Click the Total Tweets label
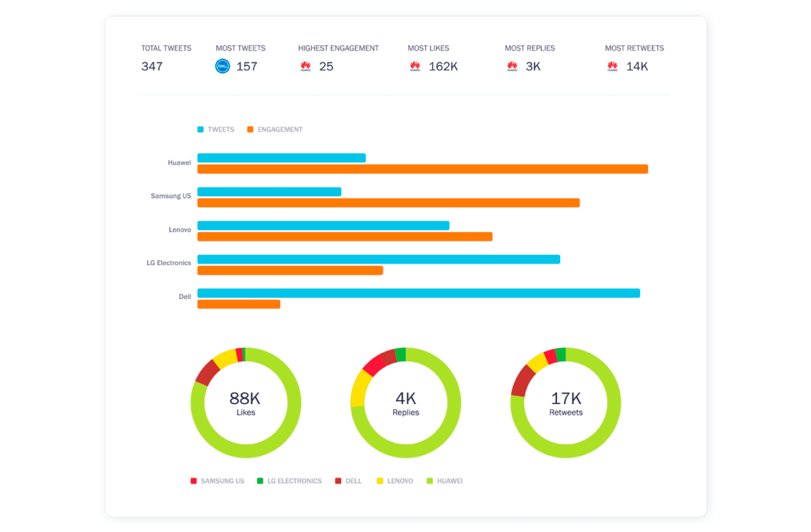Viewport: 811px width, 532px height. point(166,48)
